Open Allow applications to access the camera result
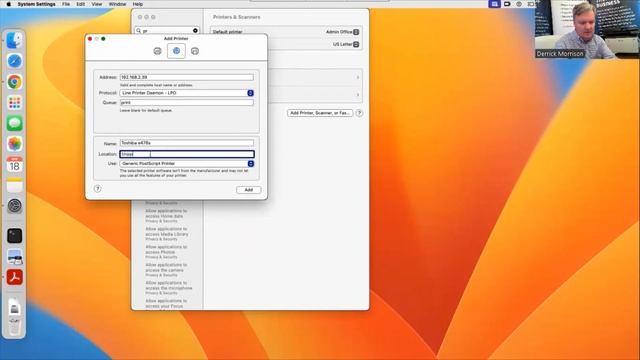640x360 pixels. (166, 270)
